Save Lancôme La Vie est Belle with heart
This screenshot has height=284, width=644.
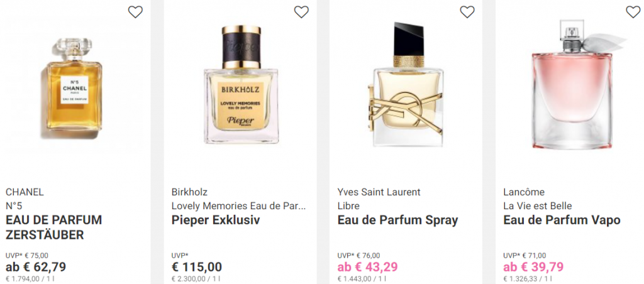coord(633,12)
